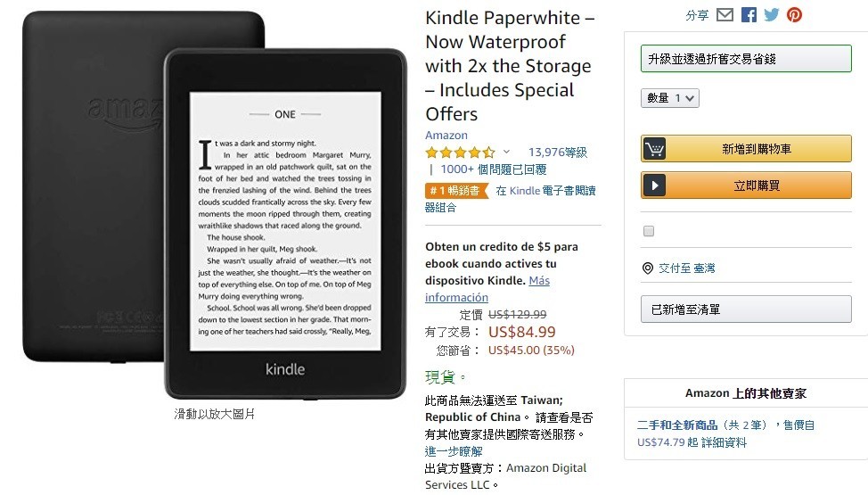This screenshot has height=495, width=868.
Task: Click 新增到購物車 add to cart button
Action: pyautogui.click(x=746, y=149)
